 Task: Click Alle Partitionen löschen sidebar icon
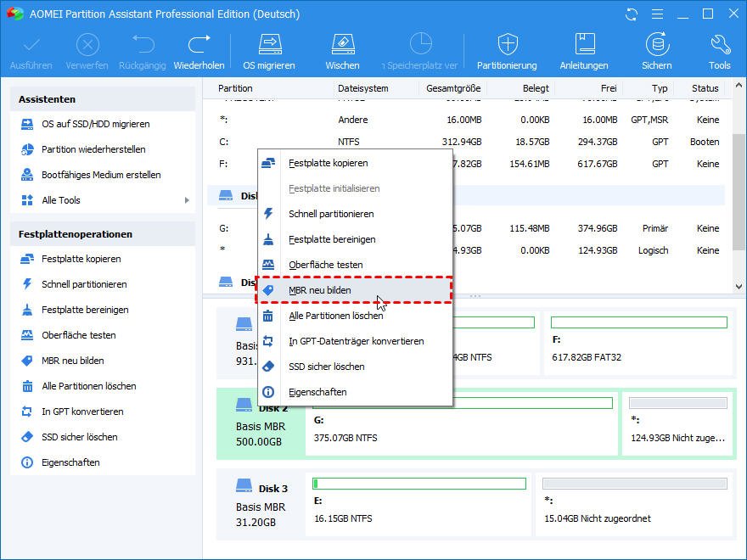point(27,386)
